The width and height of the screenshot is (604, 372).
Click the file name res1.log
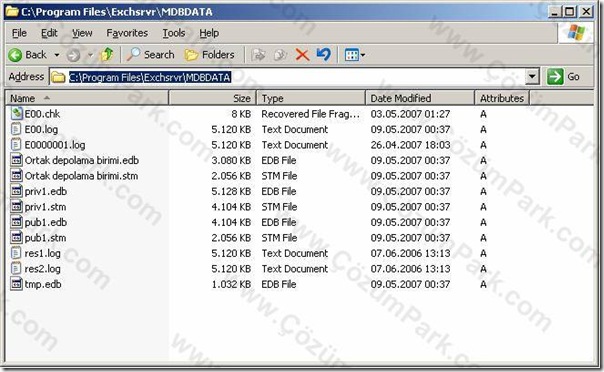click(x=43, y=253)
